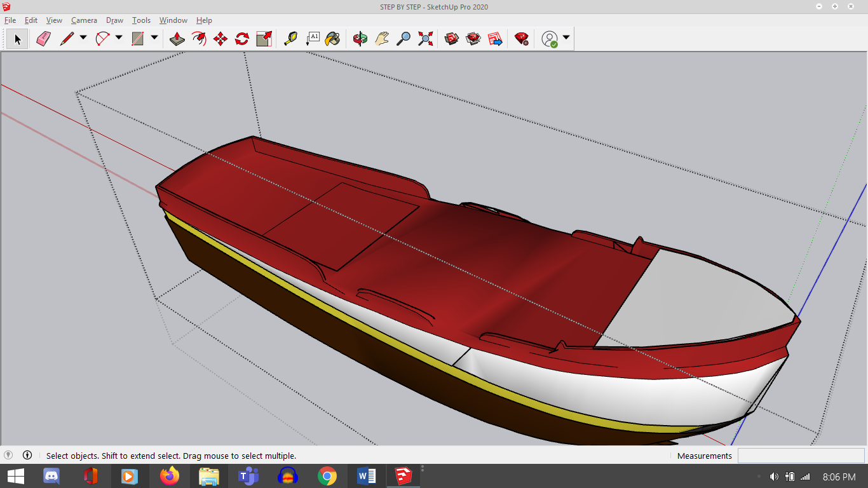This screenshot has width=868, height=488.
Task: Open the Edit menu
Action: click(31, 20)
